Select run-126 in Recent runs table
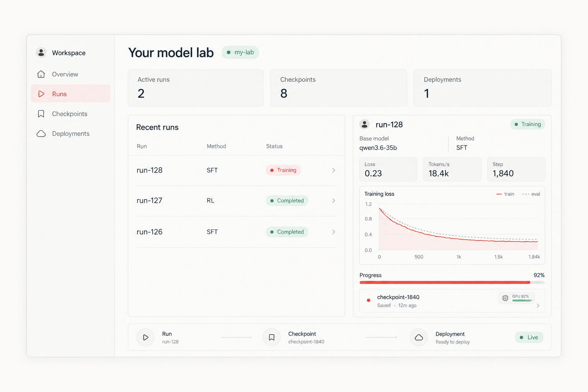The height and width of the screenshot is (392, 588). click(x=237, y=232)
